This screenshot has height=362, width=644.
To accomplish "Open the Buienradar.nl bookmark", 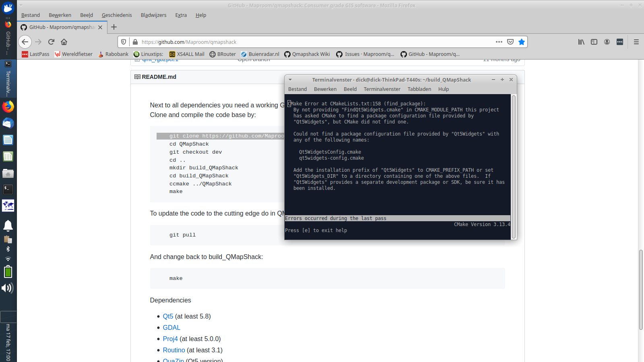I will coord(260,54).
